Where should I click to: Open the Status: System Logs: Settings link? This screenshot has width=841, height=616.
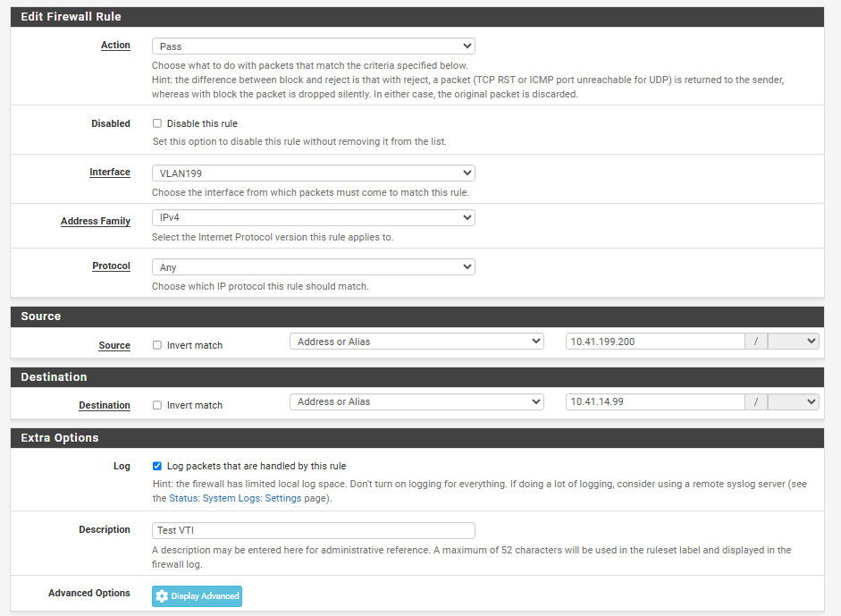[235, 498]
